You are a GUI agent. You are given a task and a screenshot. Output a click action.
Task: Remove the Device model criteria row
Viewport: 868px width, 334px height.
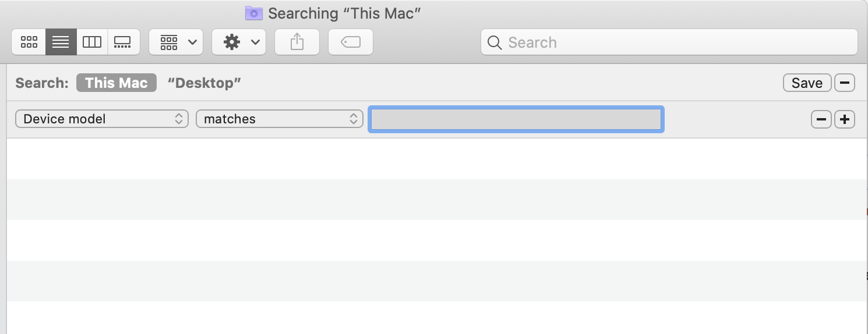coord(821,119)
